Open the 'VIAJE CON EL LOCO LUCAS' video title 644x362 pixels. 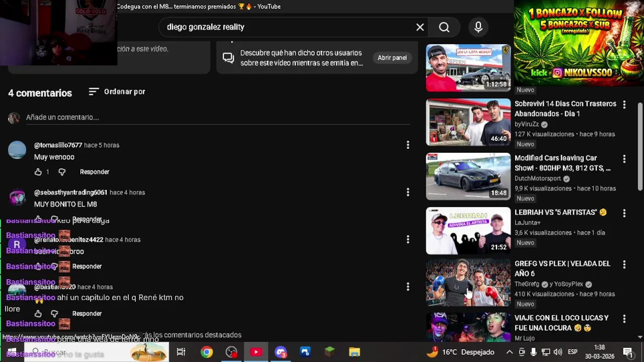click(x=561, y=323)
